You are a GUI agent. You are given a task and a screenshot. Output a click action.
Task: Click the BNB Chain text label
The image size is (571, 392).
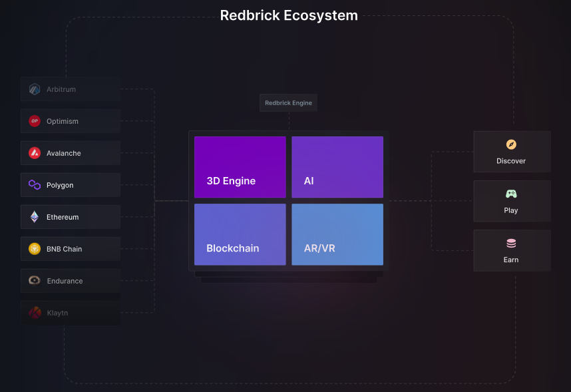64,249
